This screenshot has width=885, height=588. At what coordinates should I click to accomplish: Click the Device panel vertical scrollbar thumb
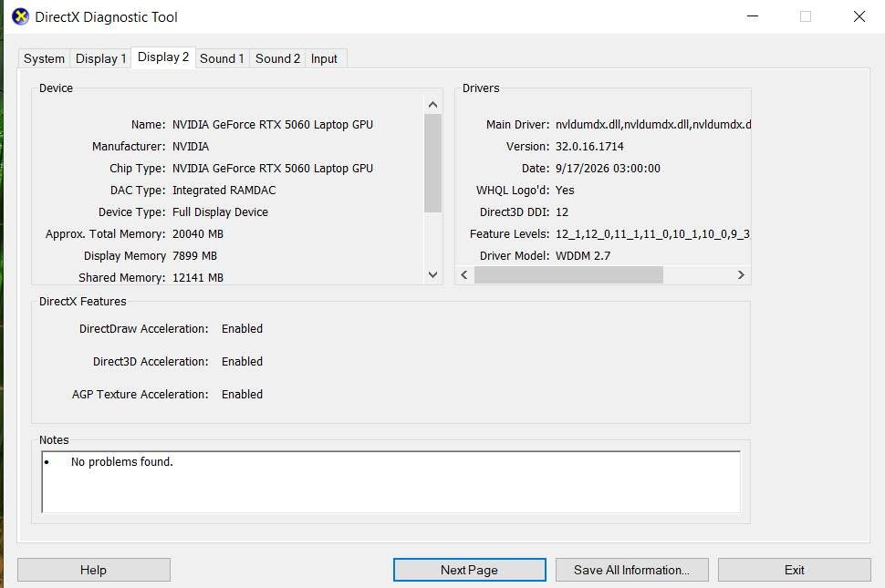432,163
